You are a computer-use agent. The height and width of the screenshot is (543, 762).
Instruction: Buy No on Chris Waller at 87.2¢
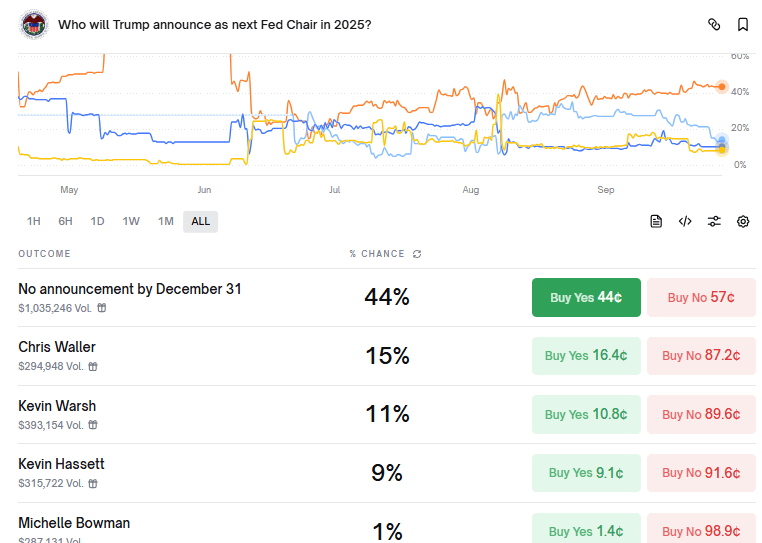[x=701, y=355]
